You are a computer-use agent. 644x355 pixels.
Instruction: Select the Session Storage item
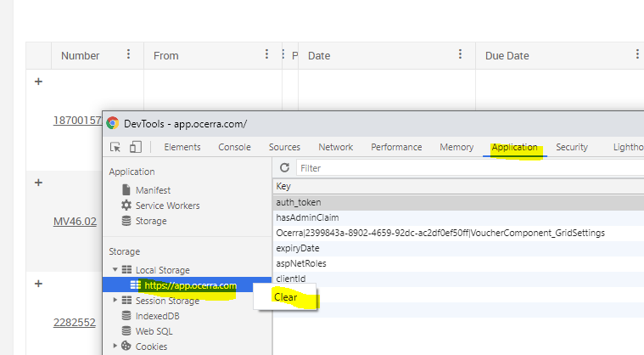point(167,301)
